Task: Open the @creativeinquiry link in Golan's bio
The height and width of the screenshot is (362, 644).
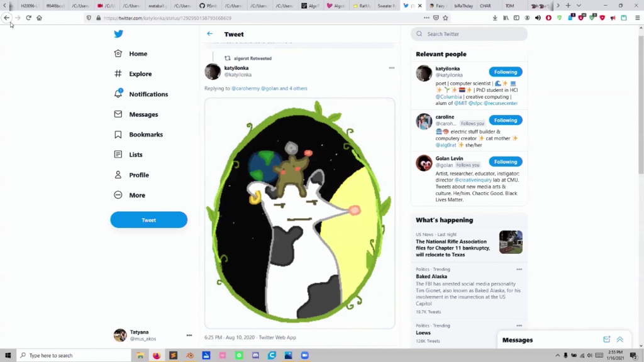Action: [x=473, y=180]
